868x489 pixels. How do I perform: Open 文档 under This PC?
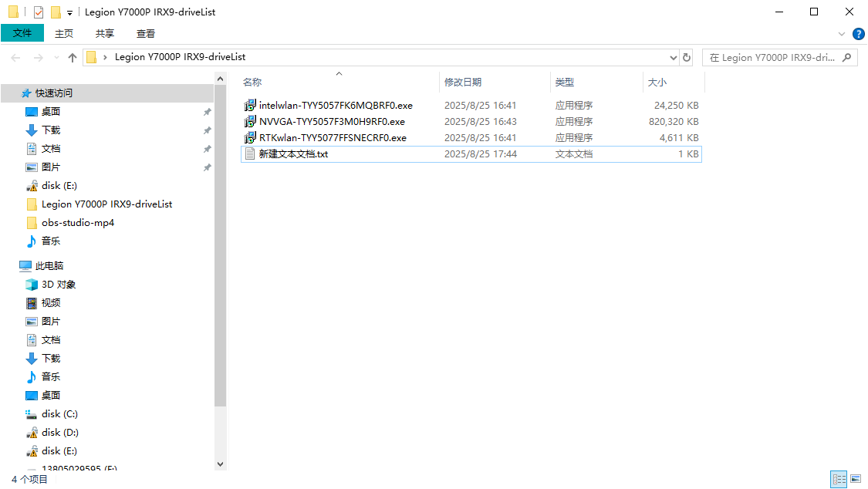coord(50,340)
